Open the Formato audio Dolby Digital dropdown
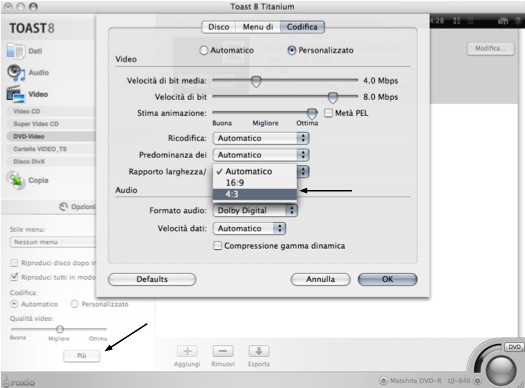This screenshot has width=525, height=388. pyautogui.click(x=255, y=211)
